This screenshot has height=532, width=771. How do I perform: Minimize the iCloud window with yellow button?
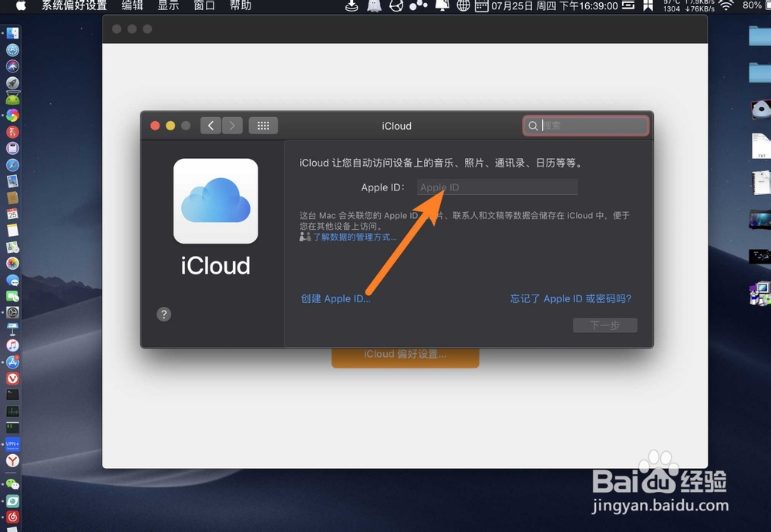coord(170,126)
